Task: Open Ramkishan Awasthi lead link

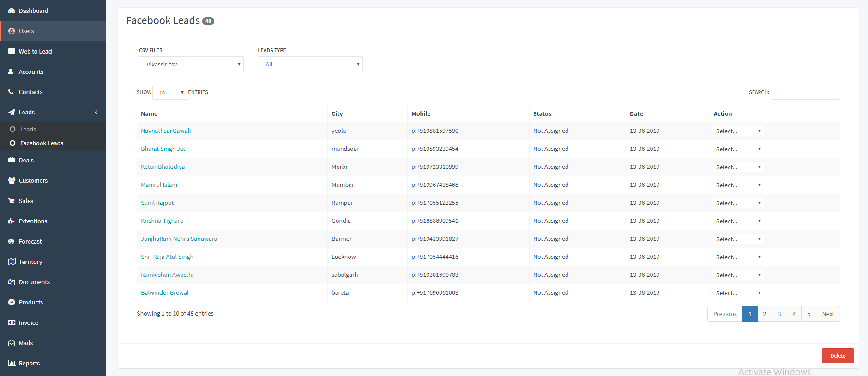Action: [x=167, y=275]
